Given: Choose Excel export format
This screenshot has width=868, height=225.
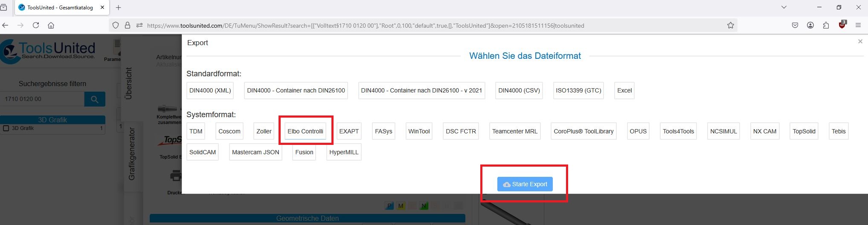Looking at the screenshot, I should pyautogui.click(x=624, y=90).
